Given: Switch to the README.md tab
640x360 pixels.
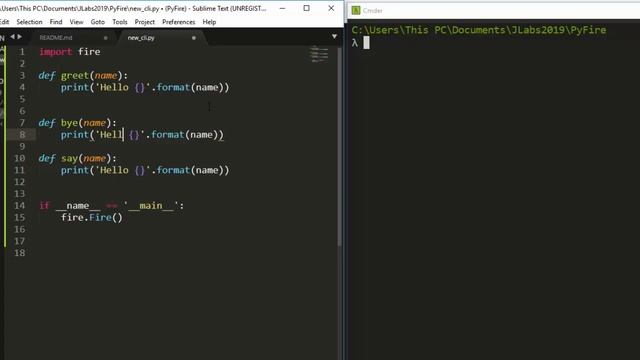Looking at the screenshot, I should (56, 38).
